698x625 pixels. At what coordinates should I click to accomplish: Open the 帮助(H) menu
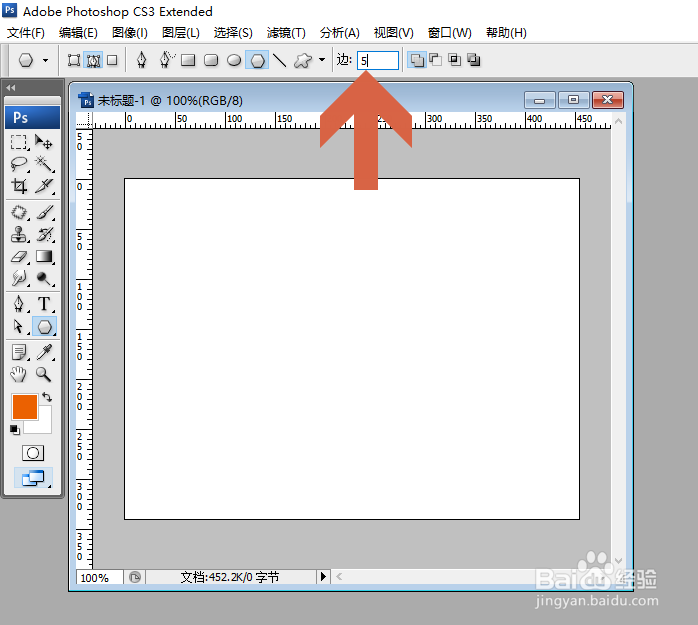pos(506,32)
